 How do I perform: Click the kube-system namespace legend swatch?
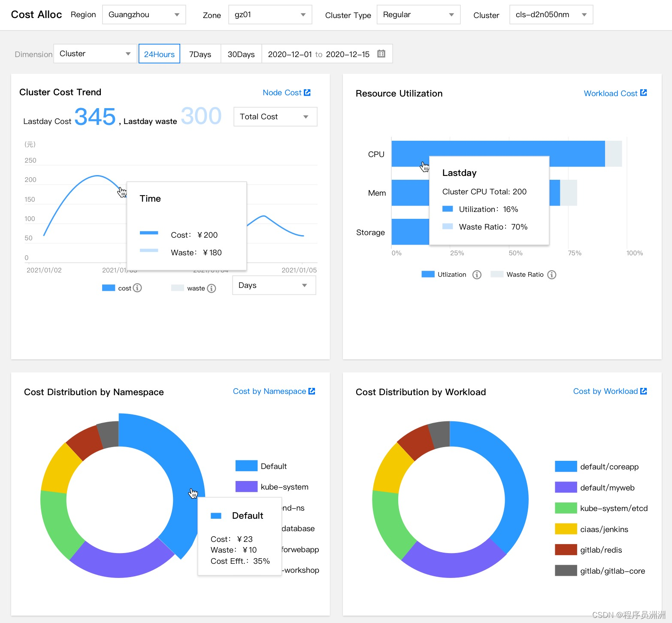246,486
